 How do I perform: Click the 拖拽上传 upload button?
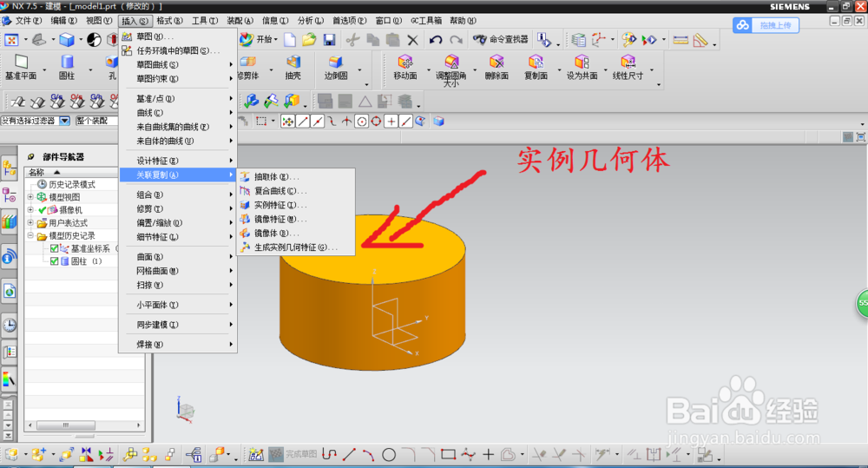tap(766, 25)
